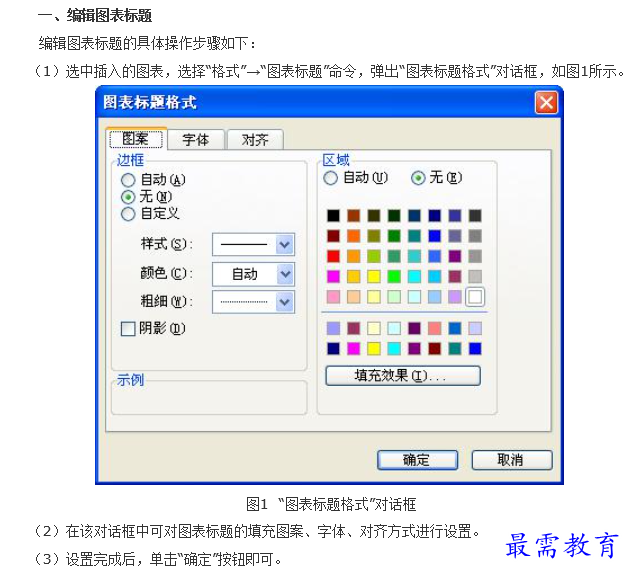627x577 pixels.
Task: Pick the yellow swatch in bottom row
Action: (x=374, y=349)
